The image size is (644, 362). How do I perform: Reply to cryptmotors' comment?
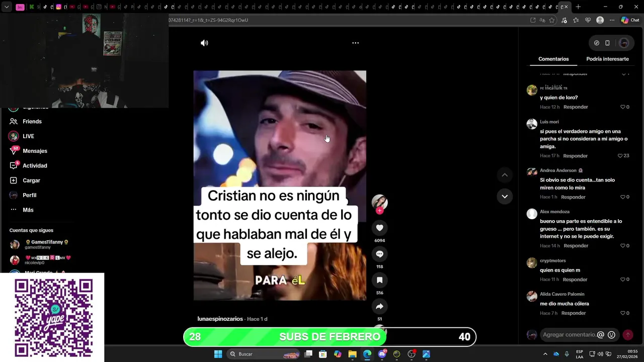pos(575,280)
